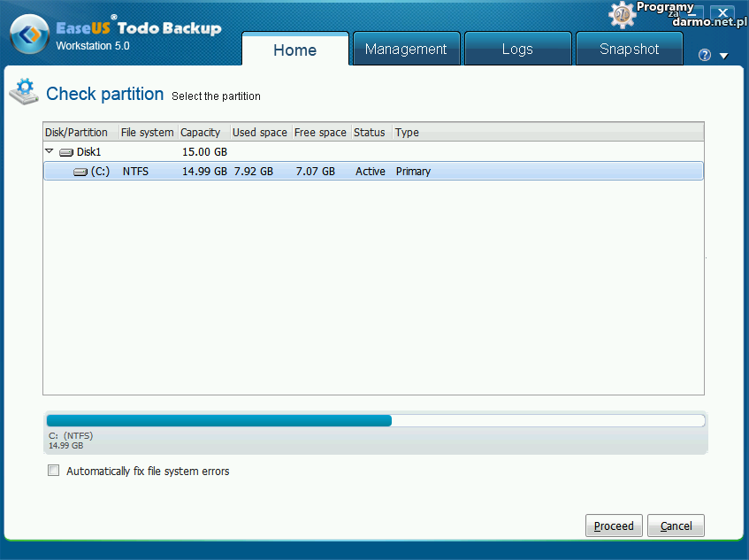Sort by the Free space column header
This screenshot has width=749, height=560.
tap(320, 133)
